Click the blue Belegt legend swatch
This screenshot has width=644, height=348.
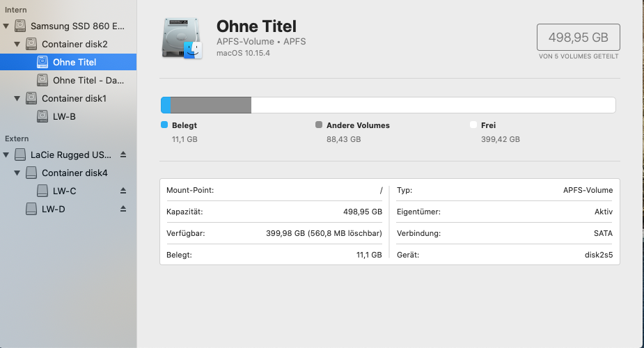[164, 125]
